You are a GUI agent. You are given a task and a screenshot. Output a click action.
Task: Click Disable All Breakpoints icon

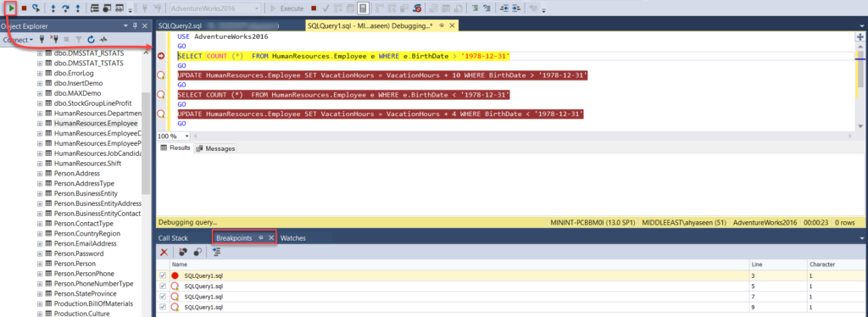click(197, 252)
